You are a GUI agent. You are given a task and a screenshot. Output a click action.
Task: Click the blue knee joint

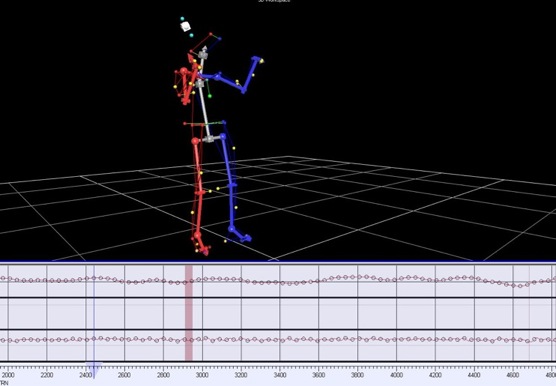(x=232, y=185)
